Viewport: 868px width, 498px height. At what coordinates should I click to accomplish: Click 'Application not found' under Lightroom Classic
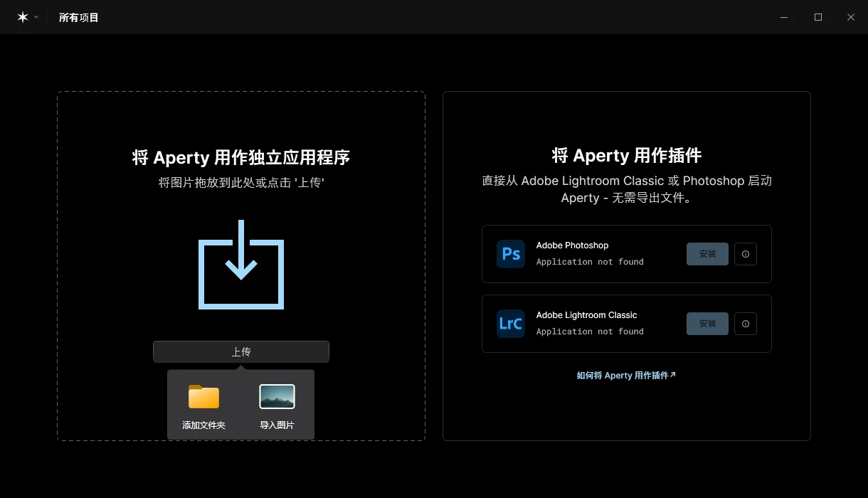pos(590,332)
